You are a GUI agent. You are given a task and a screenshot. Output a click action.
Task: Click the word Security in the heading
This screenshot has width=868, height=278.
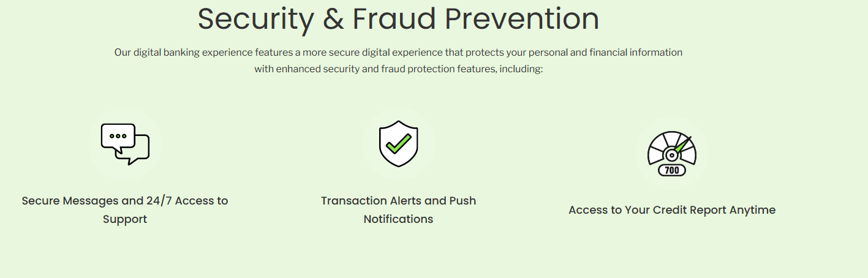pyautogui.click(x=255, y=18)
